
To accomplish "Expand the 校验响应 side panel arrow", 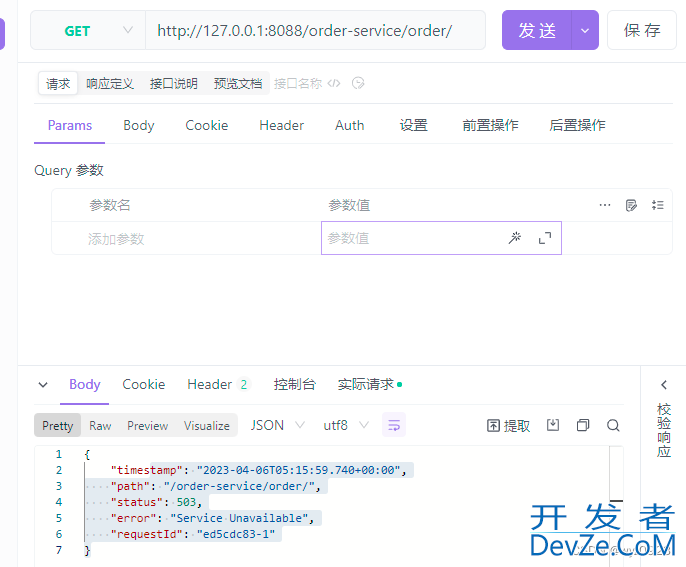I will [x=664, y=385].
